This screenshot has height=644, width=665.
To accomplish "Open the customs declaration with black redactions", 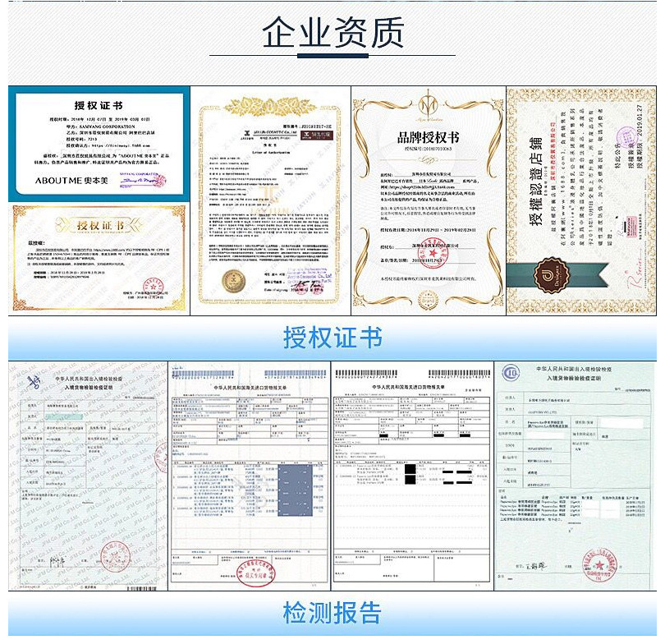I will click(413, 476).
